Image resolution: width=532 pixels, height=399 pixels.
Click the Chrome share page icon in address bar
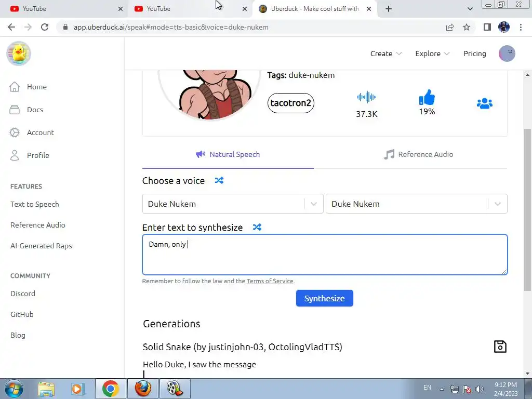point(450,27)
